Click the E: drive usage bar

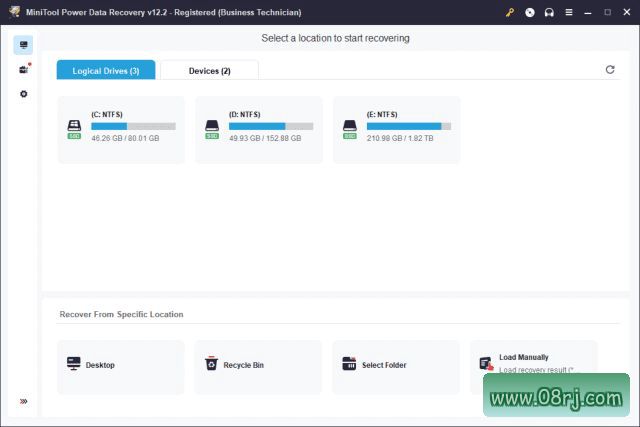pos(409,126)
